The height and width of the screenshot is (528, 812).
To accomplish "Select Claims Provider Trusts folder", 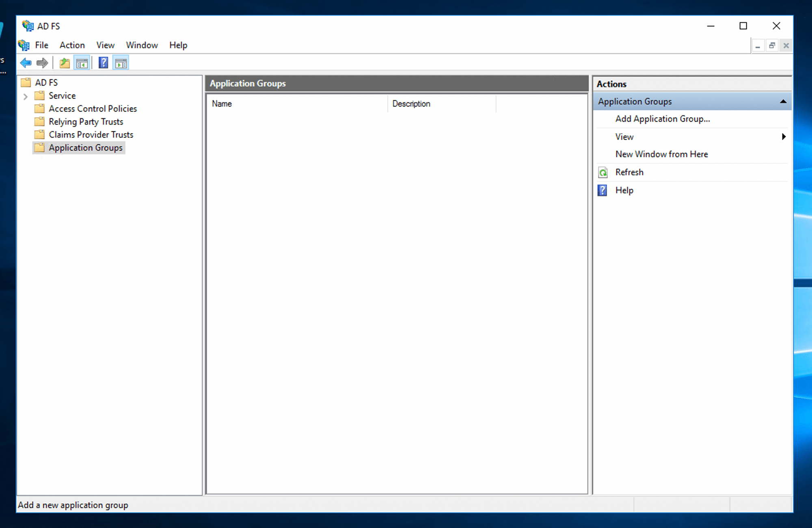I will [91, 135].
